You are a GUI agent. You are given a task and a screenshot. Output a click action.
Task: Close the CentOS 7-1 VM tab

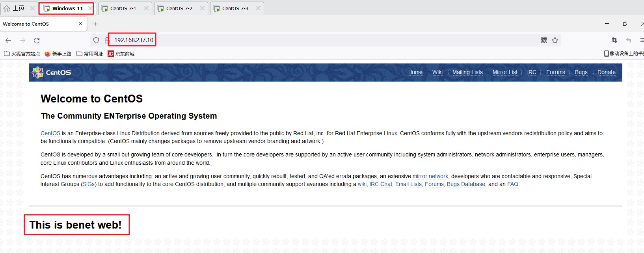click(146, 8)
